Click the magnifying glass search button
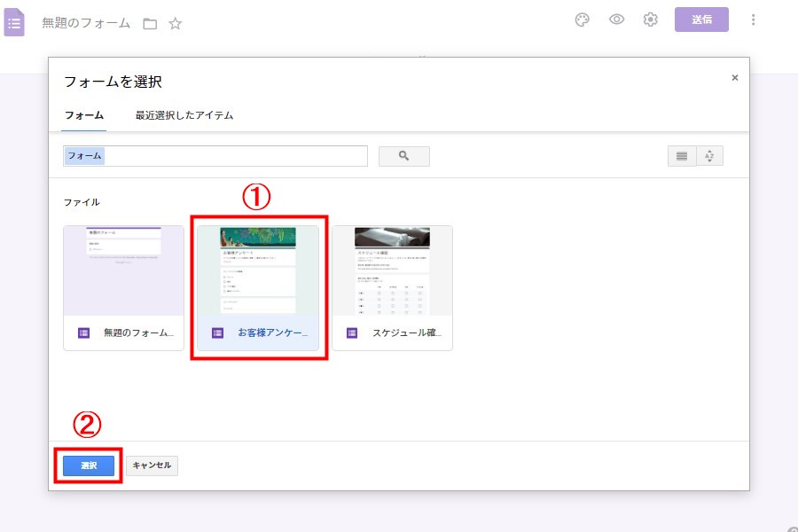 click(403, 156)
